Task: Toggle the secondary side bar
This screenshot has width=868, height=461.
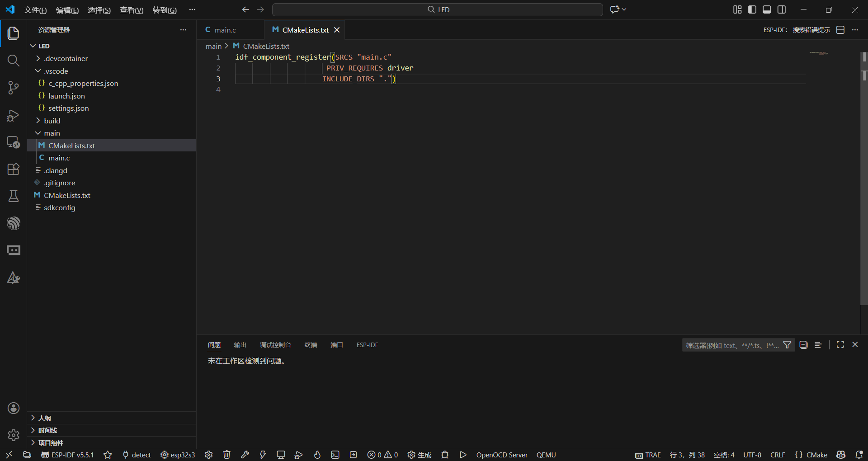Action: (x=782, y=9)
